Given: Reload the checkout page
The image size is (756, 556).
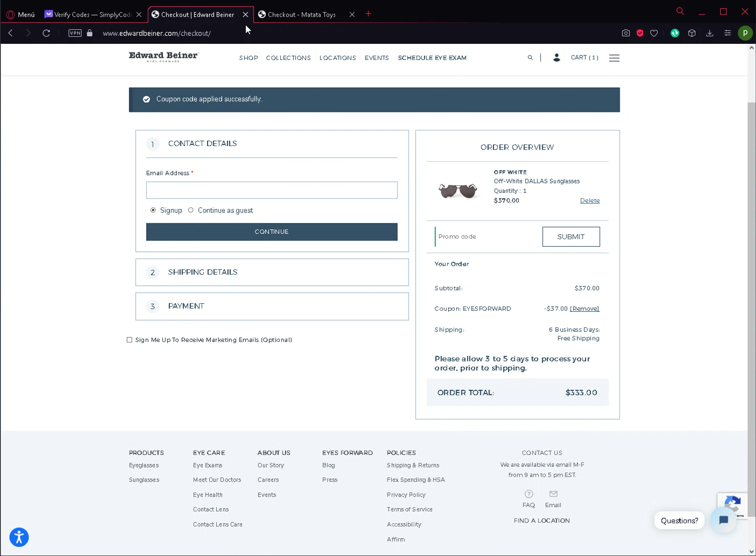Looking at the screenshot, I should 46,33.
